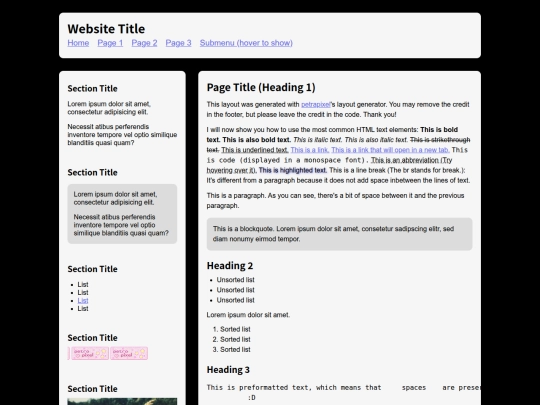Screen dimensions: 540x405
Task: Click the second Sorted list item
Action: [x=235, y=340]
